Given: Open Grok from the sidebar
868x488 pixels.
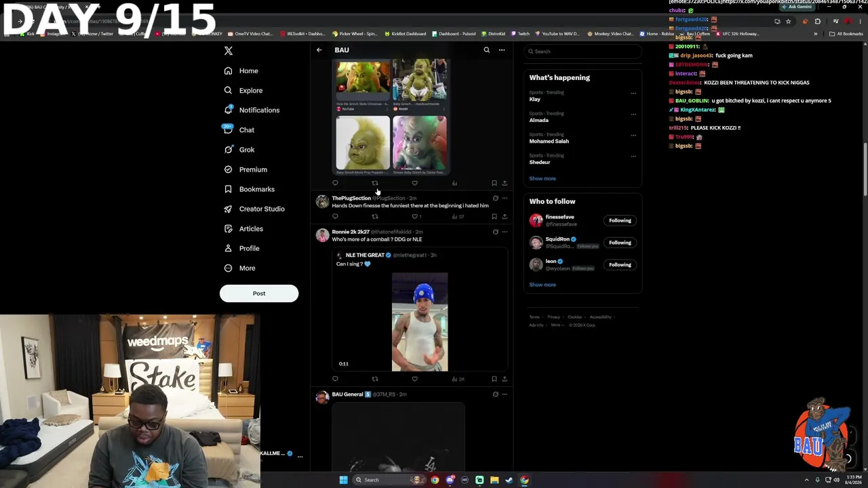Looking at the screenshot, I should 239,150.
